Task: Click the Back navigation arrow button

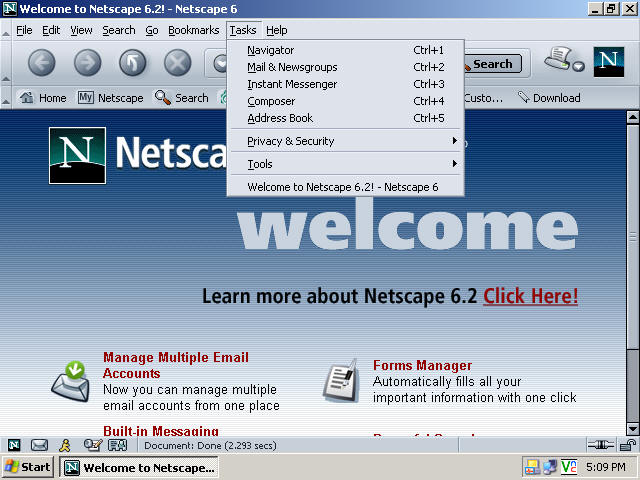Action: 42,63
